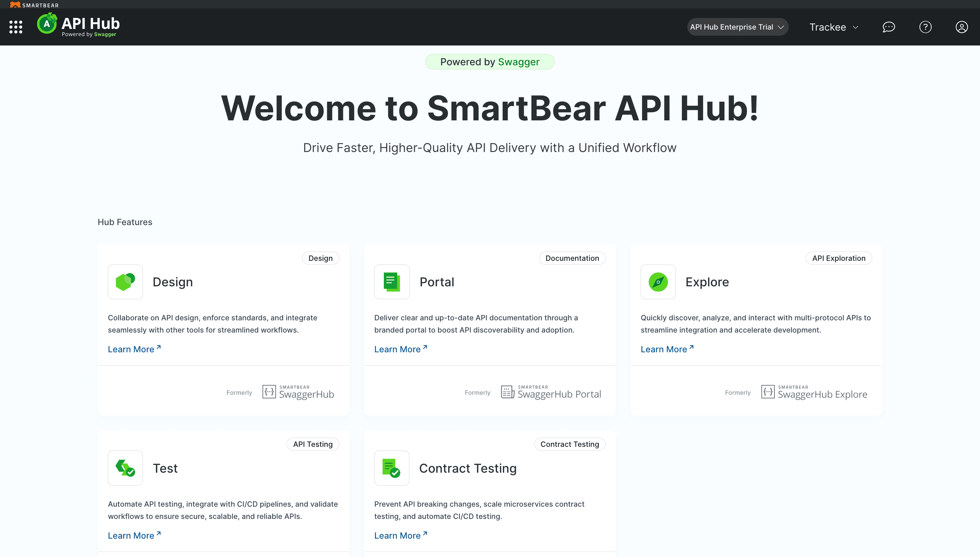Click the Test feature icon

[125, 468]
